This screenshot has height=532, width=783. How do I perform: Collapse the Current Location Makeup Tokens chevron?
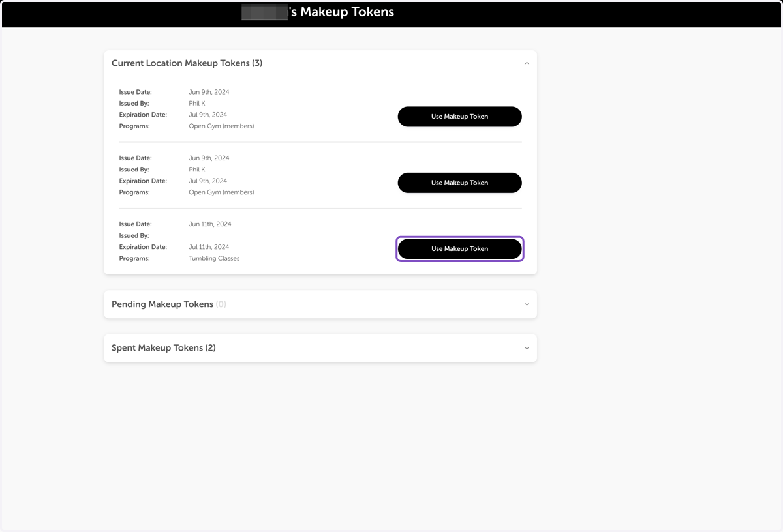tap(527, 63)
